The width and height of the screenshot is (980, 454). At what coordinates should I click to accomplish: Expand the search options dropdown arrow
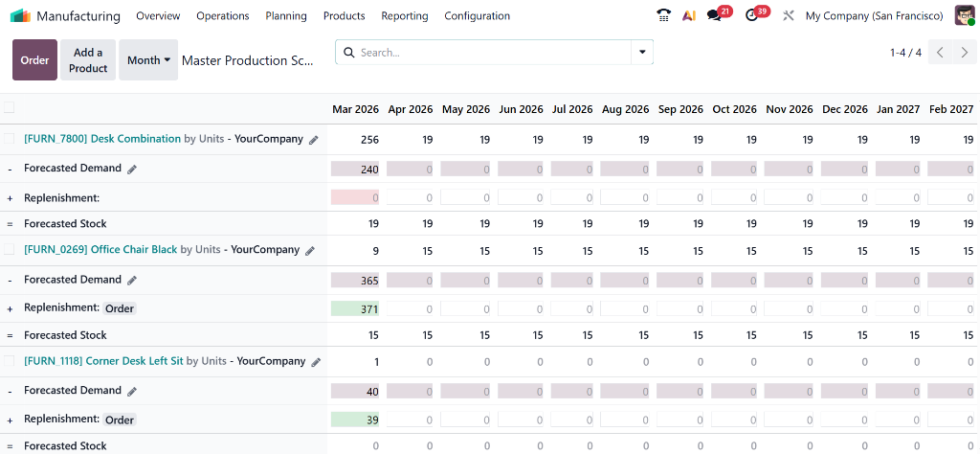click(x=642, y=52)
